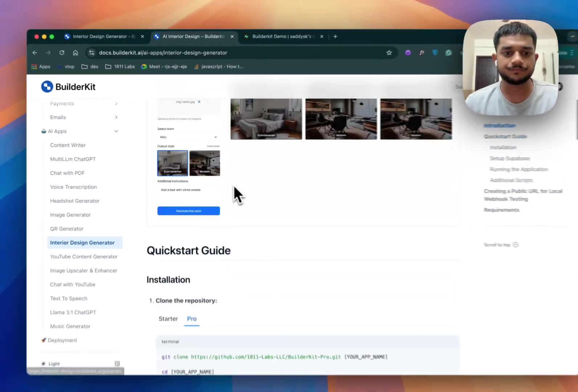Open the blue shield extension
This screenshot has height=392, width=578.
[x=435, y=53]
